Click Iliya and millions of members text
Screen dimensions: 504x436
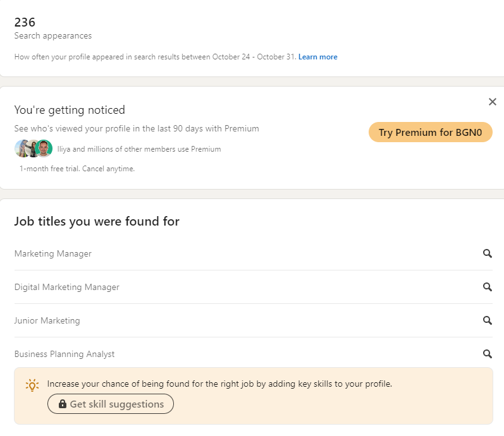pos(139,149)
